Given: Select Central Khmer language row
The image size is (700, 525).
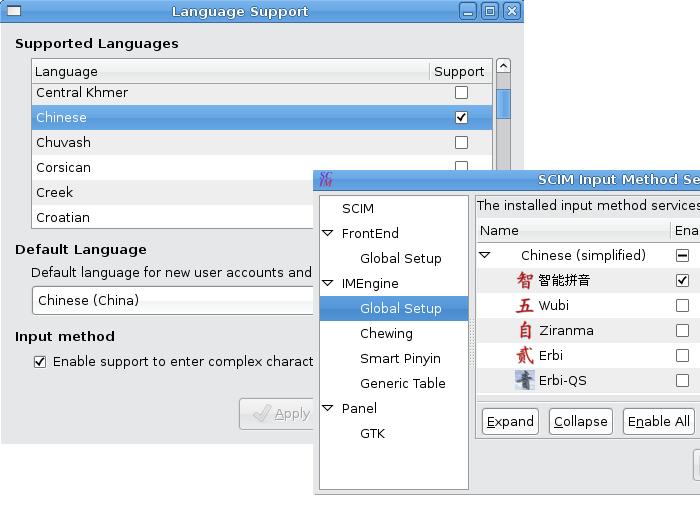Looking at the screenshot, I should 262,92.
